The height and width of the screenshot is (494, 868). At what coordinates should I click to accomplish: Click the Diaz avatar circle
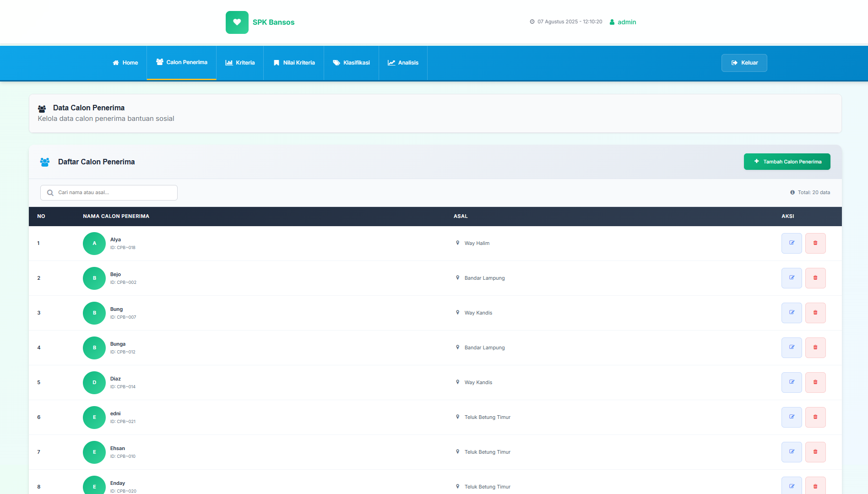(x=94, y=383)
